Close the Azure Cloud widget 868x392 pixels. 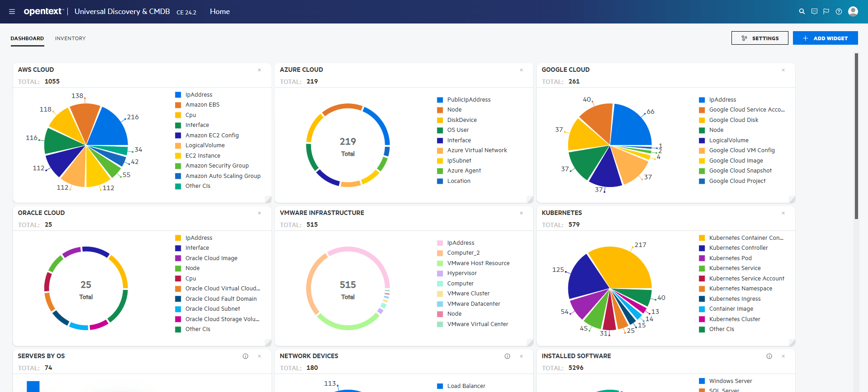coord(521,70)
